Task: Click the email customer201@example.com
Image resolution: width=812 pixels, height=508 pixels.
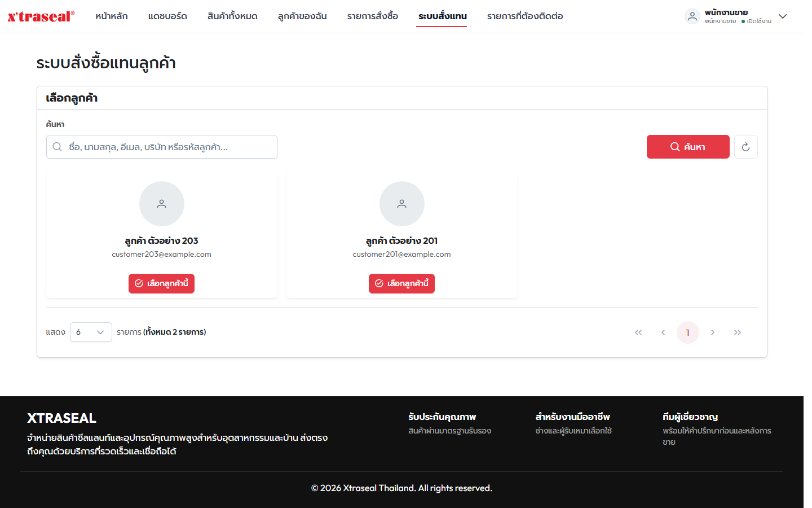Action: pyautogui.click(x=401, y=255)
